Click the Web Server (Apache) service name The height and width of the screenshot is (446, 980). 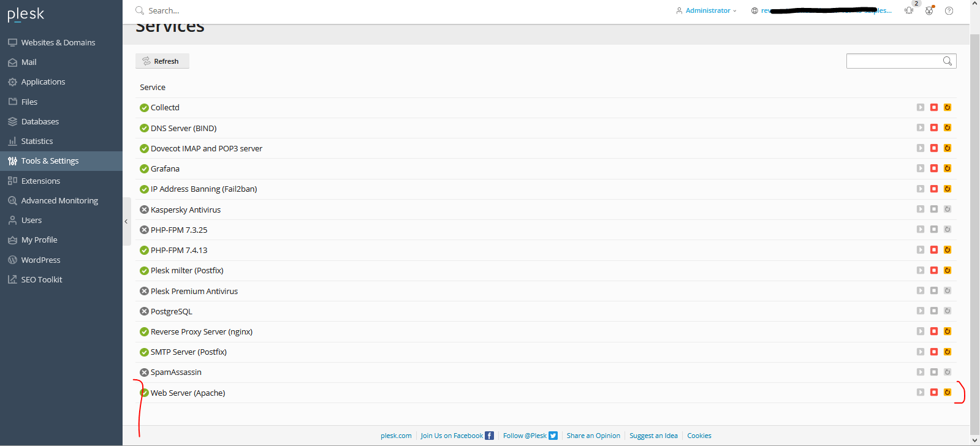[188, 393]
